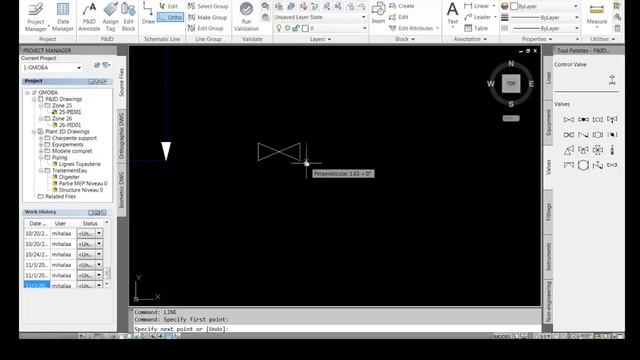The width and height of the screenshot is (640, 360).
Task: Select the first gate valve symbol
Action: (x=569, y=120)
